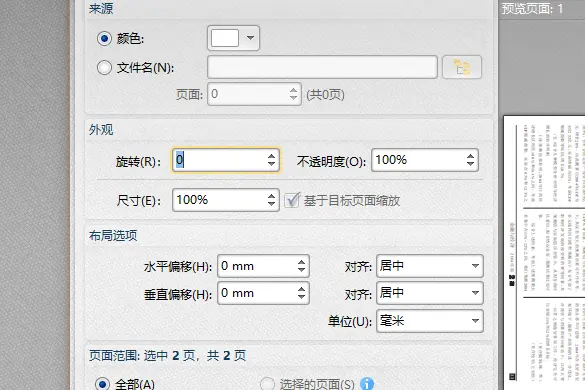Click the blue info icon near 选择的页面
This screenshot has width=585, height=390.
click(x=367, y=384)
